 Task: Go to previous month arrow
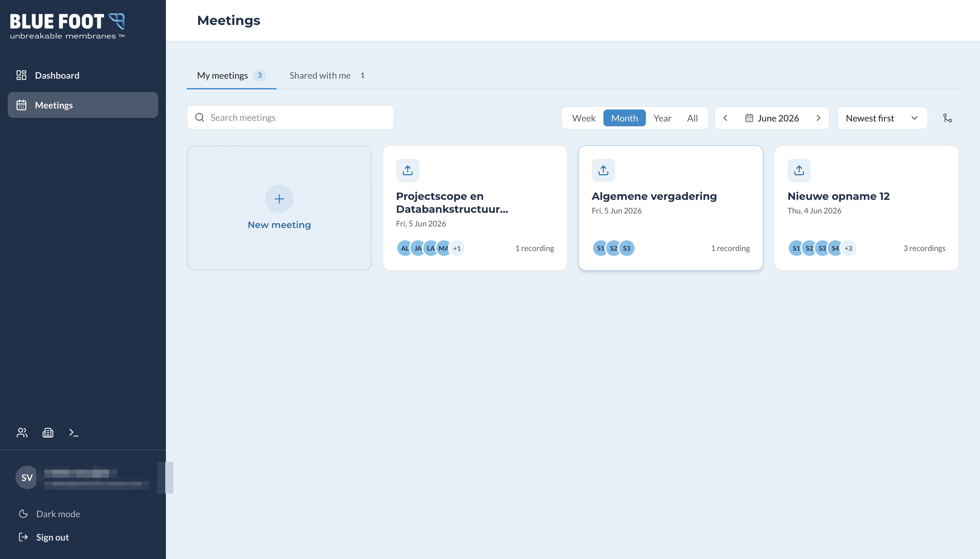tap(725, 118)
